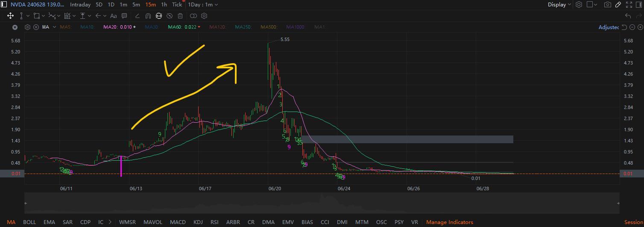Toggle MA5 line in legend
This screenshot has height=227, width=644.
coord(65,27)
